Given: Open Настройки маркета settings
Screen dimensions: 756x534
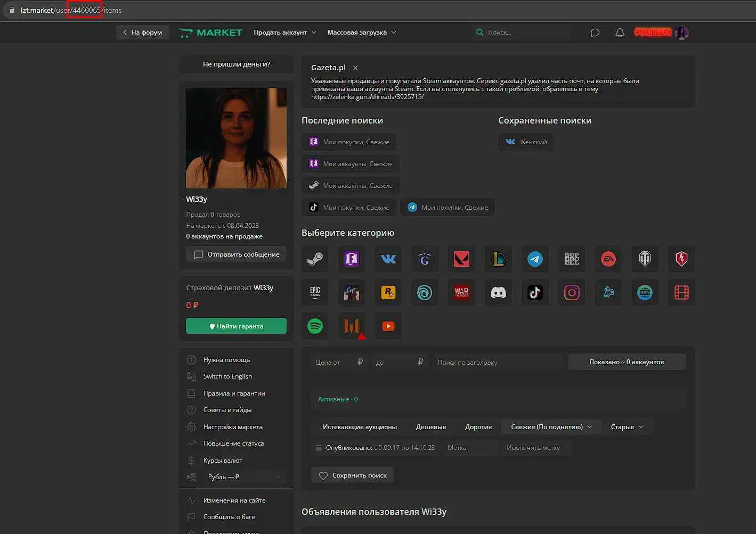Looking at the screenshot, I should tap(233, 427).
